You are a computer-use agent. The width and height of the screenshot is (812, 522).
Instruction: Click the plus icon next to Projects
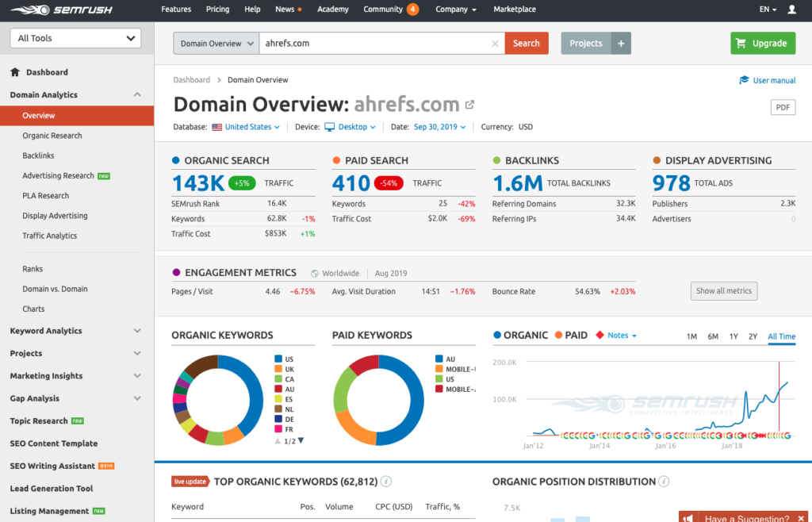click(x=621, y=44)
